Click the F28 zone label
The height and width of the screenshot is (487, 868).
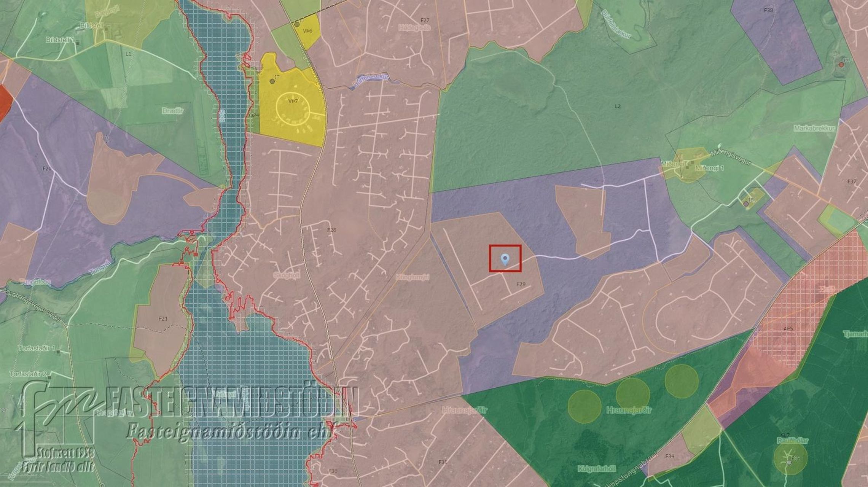tap(331, 230)
